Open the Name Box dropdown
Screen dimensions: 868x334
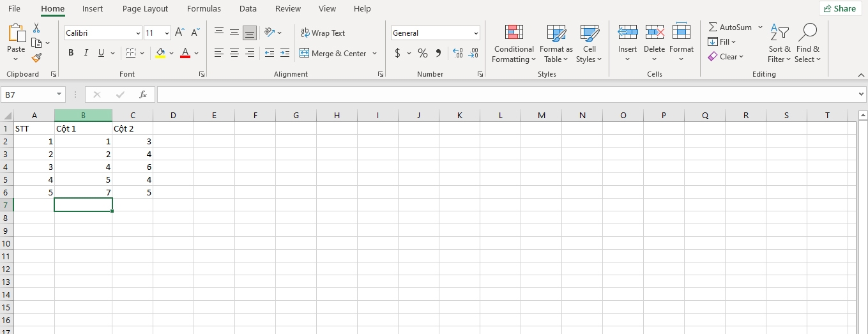pos(60,95)
